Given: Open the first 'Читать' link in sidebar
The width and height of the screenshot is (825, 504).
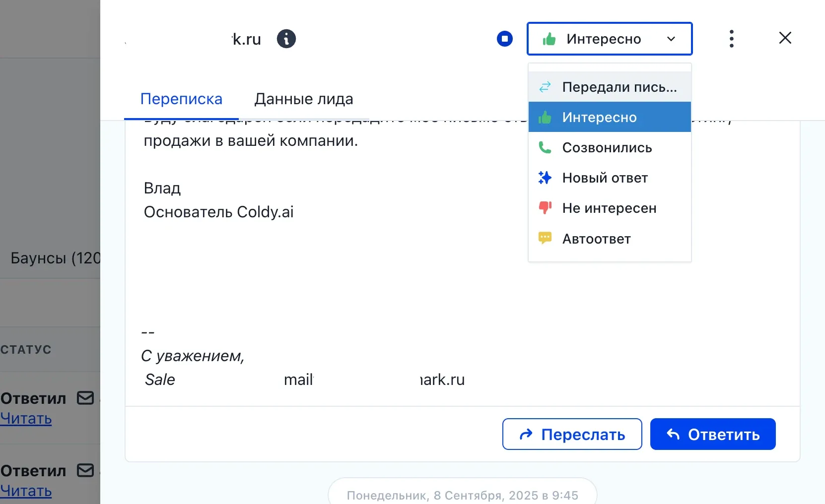Looking at the screenshot, I should point(26,419).
